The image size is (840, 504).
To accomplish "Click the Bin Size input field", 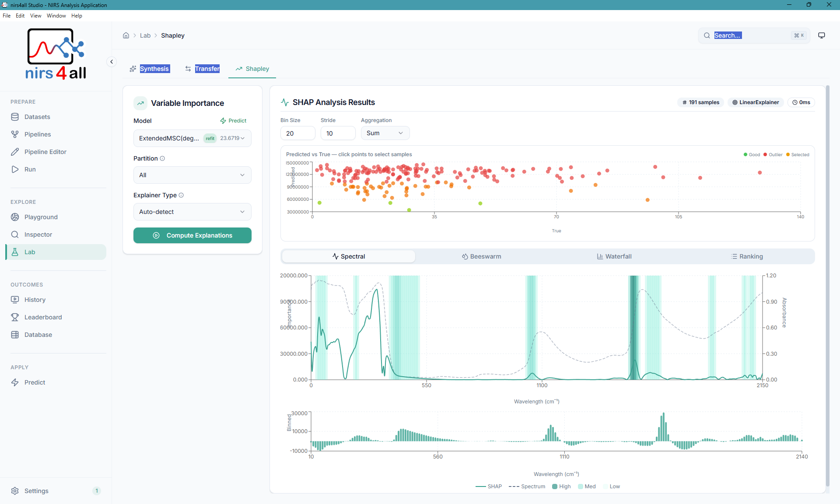I will click(297, 133).
